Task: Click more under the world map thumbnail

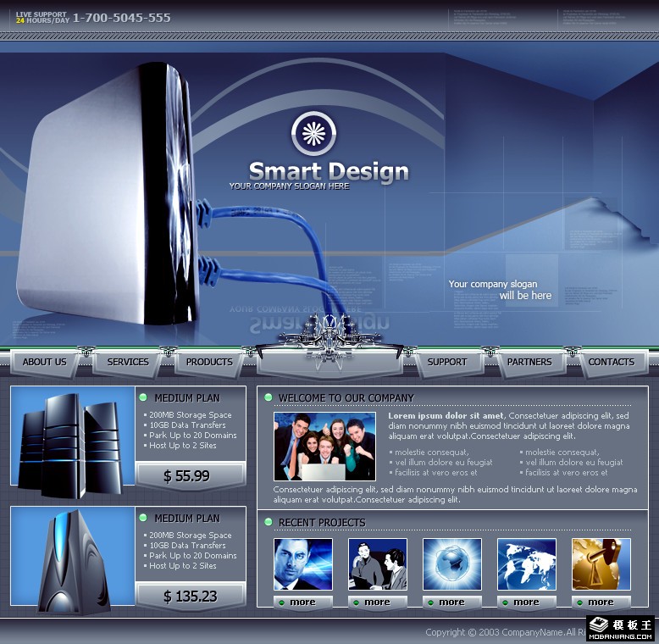Action: tap(526, 602)
